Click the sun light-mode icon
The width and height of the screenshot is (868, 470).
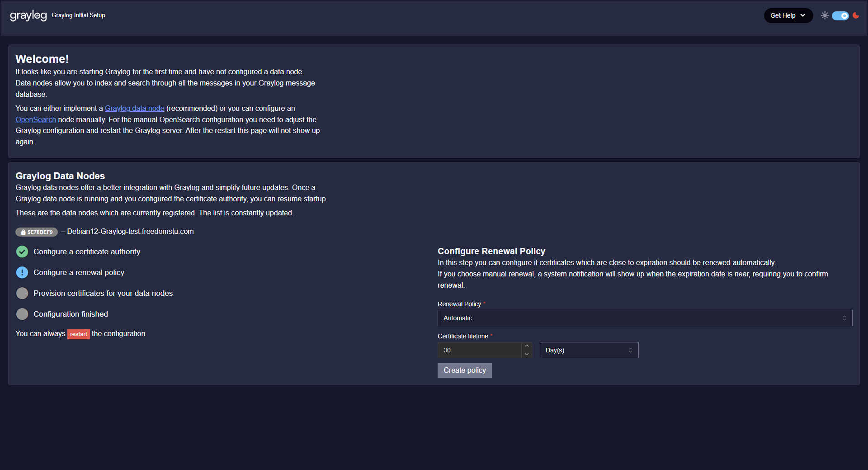[x=825, y=15]
